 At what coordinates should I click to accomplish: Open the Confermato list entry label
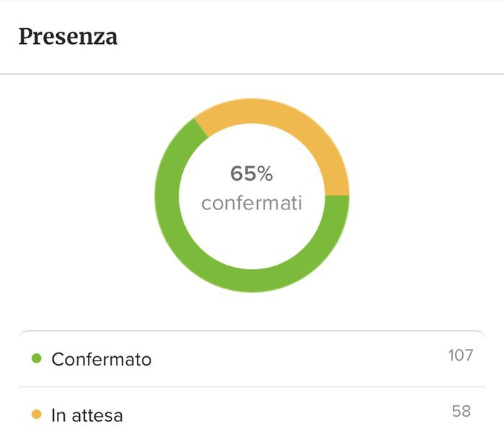[x=102, y=359]
